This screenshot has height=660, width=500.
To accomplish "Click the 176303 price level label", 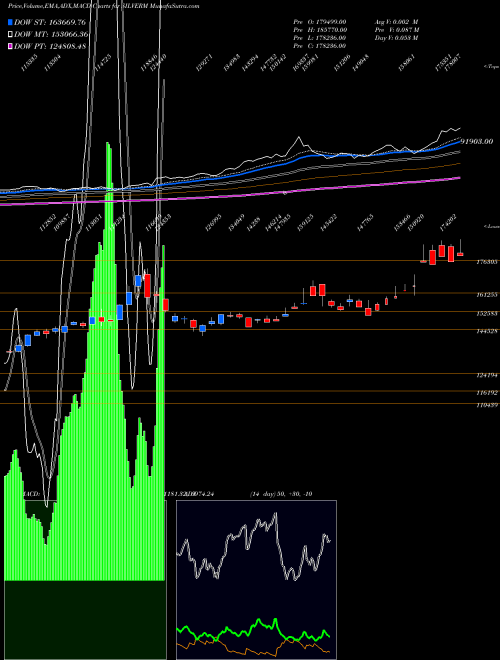I will tap(487, 262).
